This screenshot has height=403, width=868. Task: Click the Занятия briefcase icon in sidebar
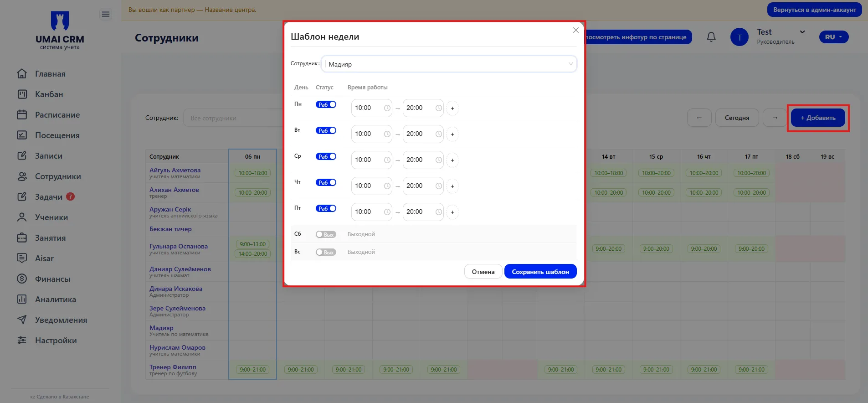click(22, 238)
